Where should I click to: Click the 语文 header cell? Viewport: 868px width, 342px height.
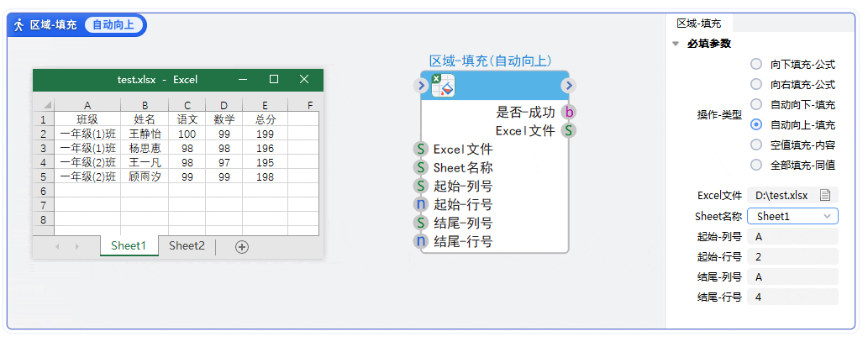[187, 119]
